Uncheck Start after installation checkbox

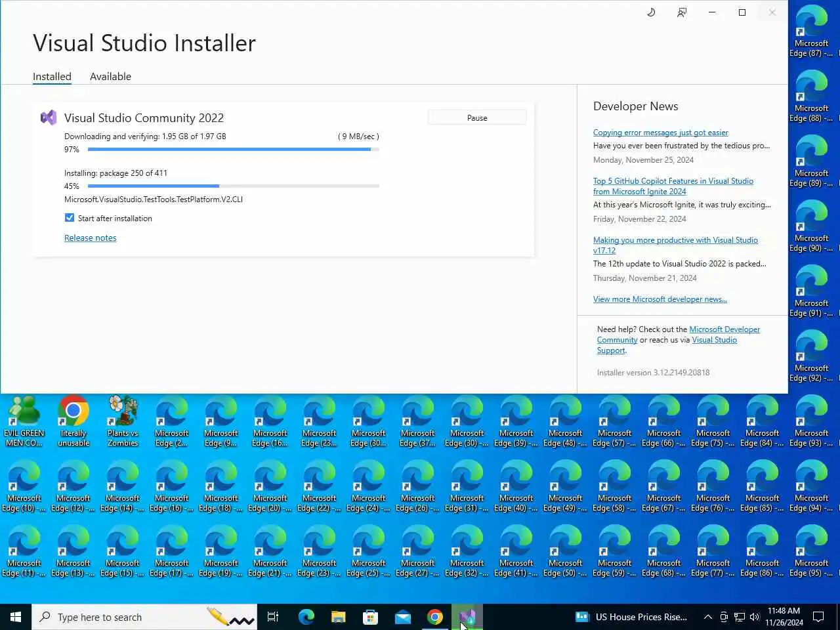click(70, 218)
